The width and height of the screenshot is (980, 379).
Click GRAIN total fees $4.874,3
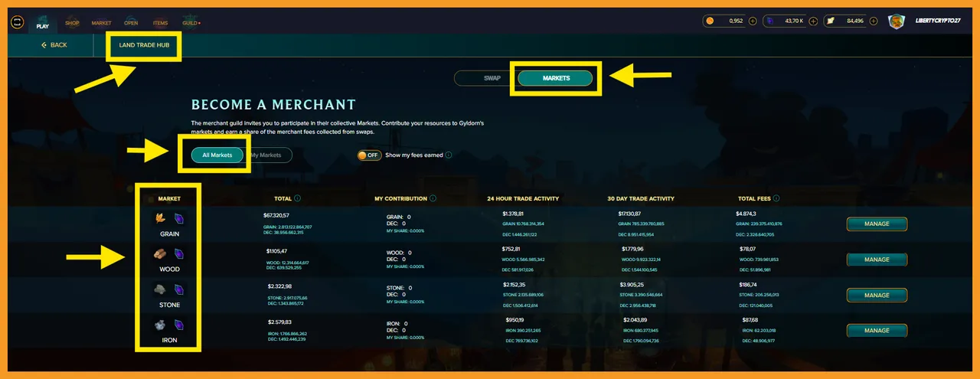pyautogui.click(x=746, y=214)
